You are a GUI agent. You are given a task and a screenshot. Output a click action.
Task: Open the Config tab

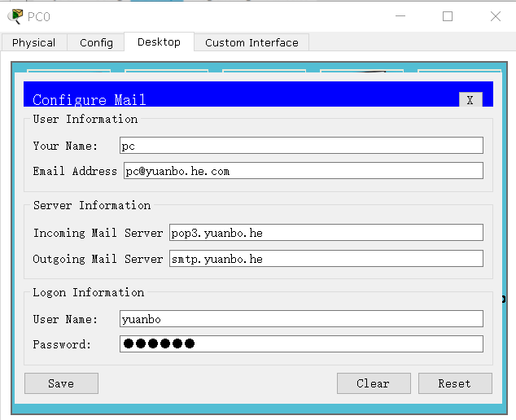pos(96,43)
